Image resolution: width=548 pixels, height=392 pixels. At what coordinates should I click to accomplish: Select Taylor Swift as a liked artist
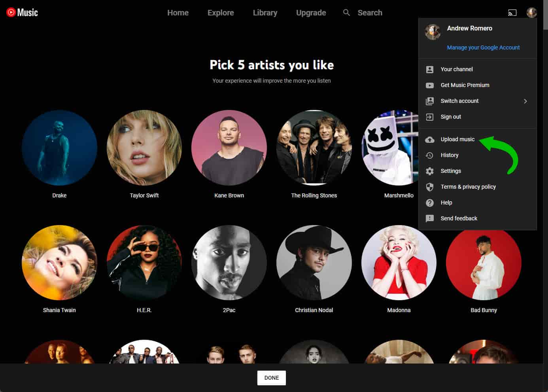point(144,148)
